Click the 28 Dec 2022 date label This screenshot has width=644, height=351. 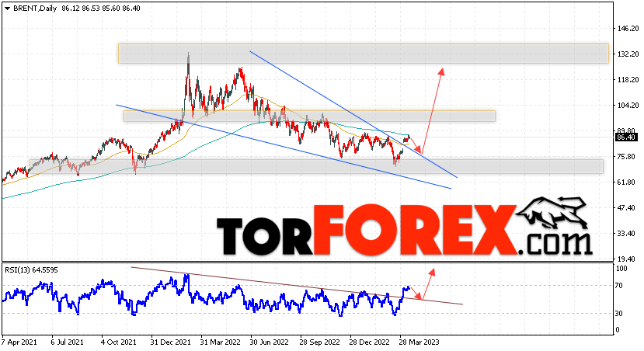click(369, 342)
